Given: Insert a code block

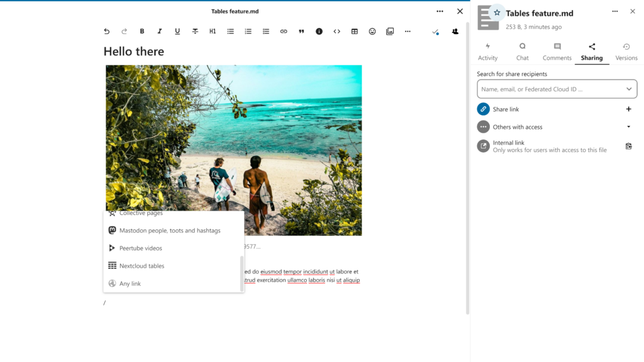Looking at the screenshot, I should click(x=336, y=31).
